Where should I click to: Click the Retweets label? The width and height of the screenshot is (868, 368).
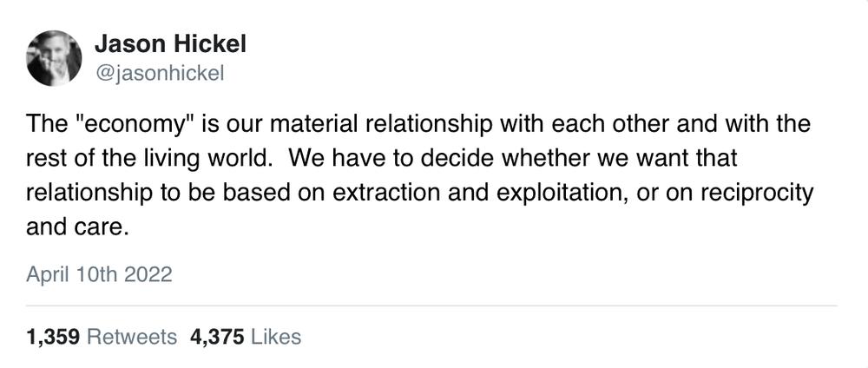coord(132,337)
